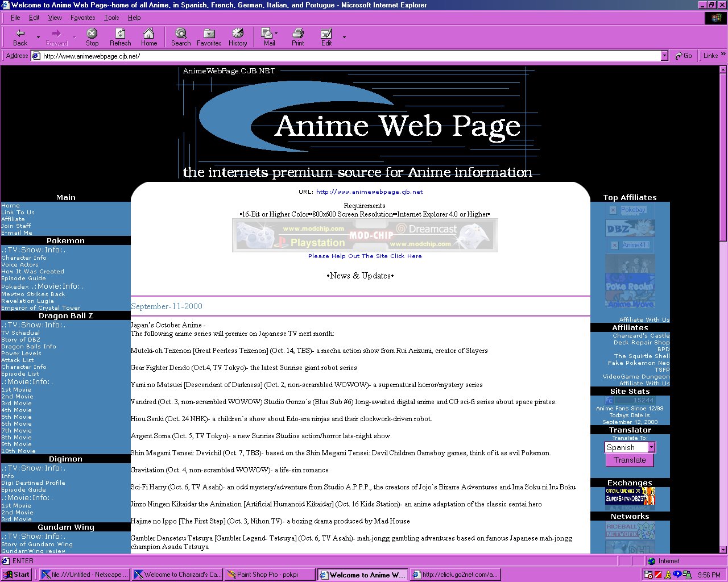Click the Forward toolbar button
728x582 pixels.
pos(56,37)
